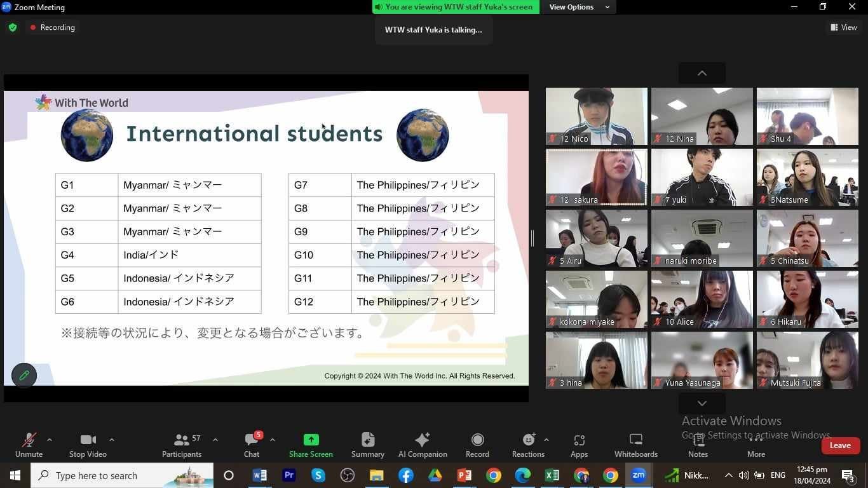Image resolution: width=868 pixels, height=488 pixels.
Task: Show next page of video thumbnails
Action: (x=702, y=403)
